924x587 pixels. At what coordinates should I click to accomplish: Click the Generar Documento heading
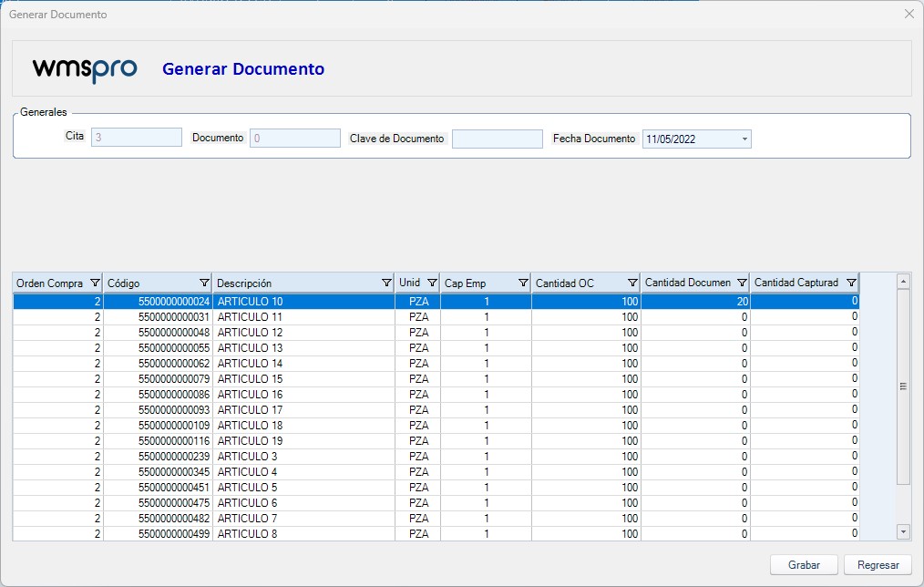point(243,69)
